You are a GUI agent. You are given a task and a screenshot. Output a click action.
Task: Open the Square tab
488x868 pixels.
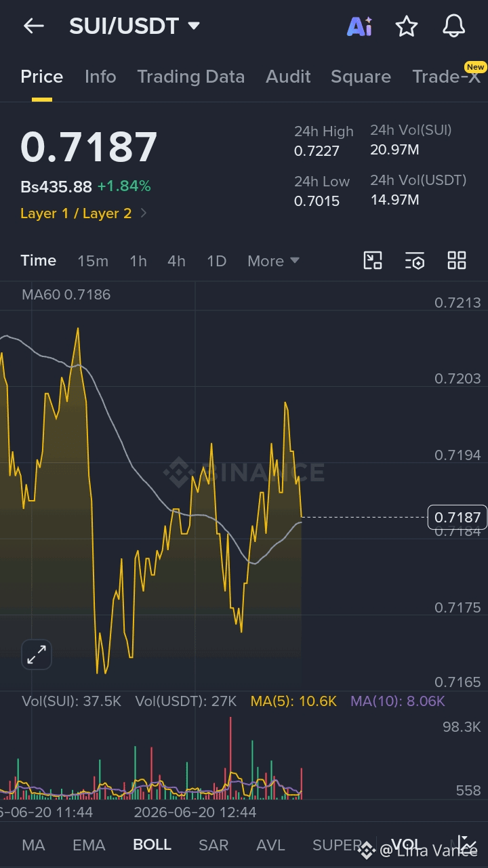[x=361, y=77]
